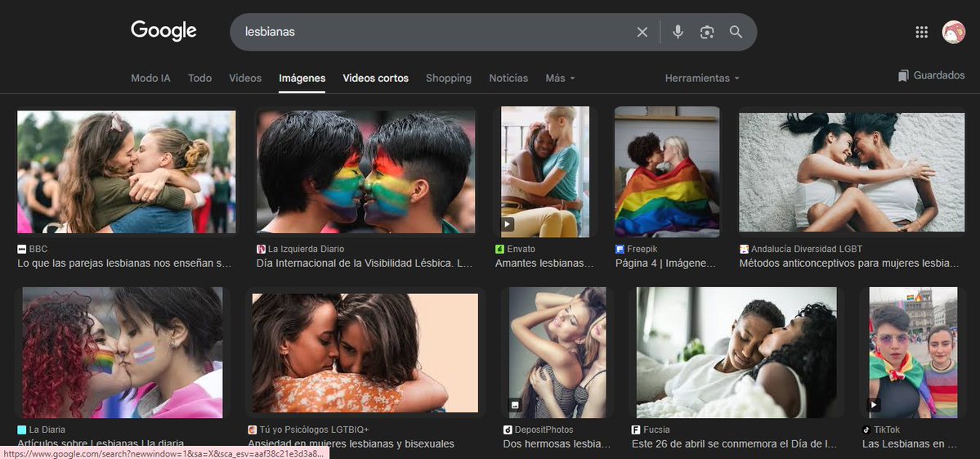Screen dimensions: 980x459
Task: Open 'Métodos anticonceptivos para mujeres' link
Action: (848, 264)
